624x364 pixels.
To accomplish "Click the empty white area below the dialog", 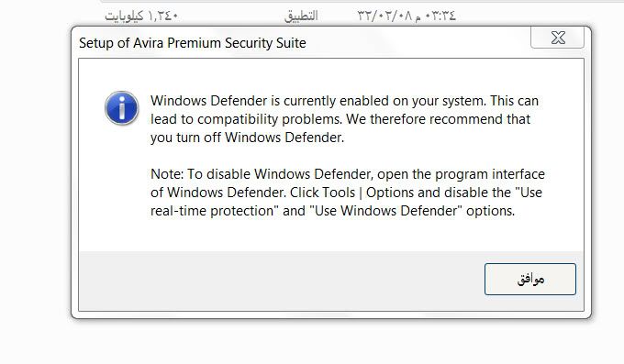I will click(312, 342).
